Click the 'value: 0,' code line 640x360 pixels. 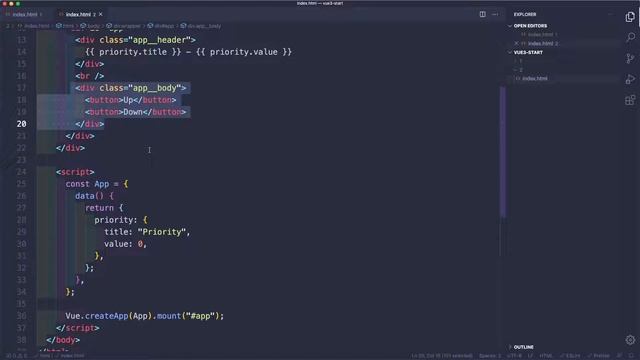coord(125,244)
